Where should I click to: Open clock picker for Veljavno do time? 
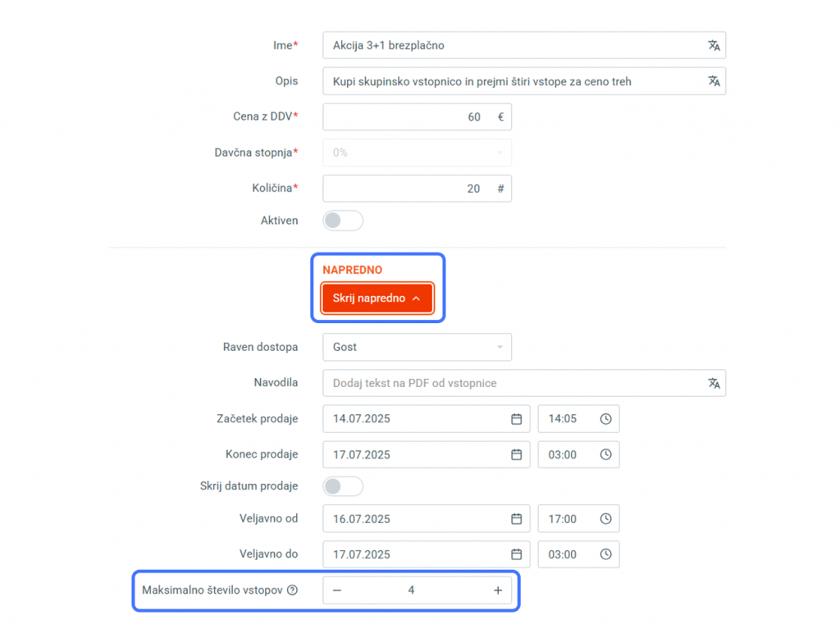606,554
